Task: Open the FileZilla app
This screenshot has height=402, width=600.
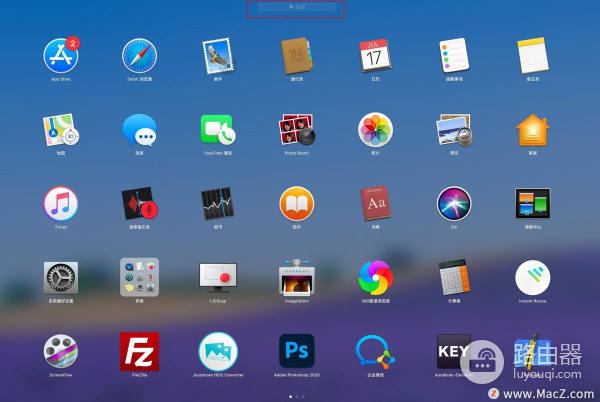Action: click(139, 351)
